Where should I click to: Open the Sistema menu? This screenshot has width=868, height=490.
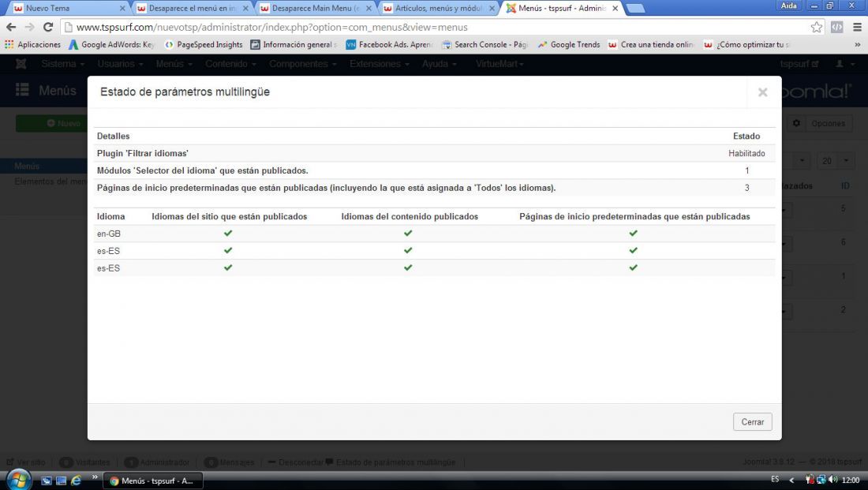(x=62, y=64)
